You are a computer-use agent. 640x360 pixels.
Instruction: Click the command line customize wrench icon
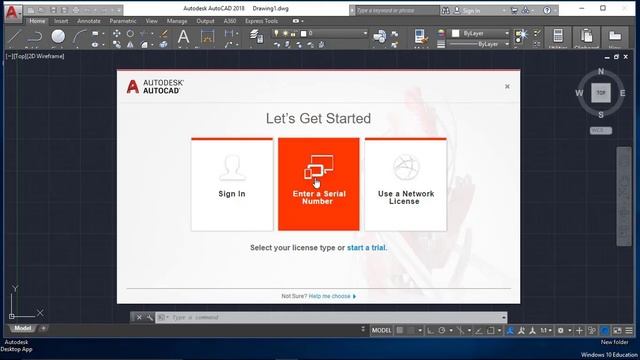tap(149, 317)
